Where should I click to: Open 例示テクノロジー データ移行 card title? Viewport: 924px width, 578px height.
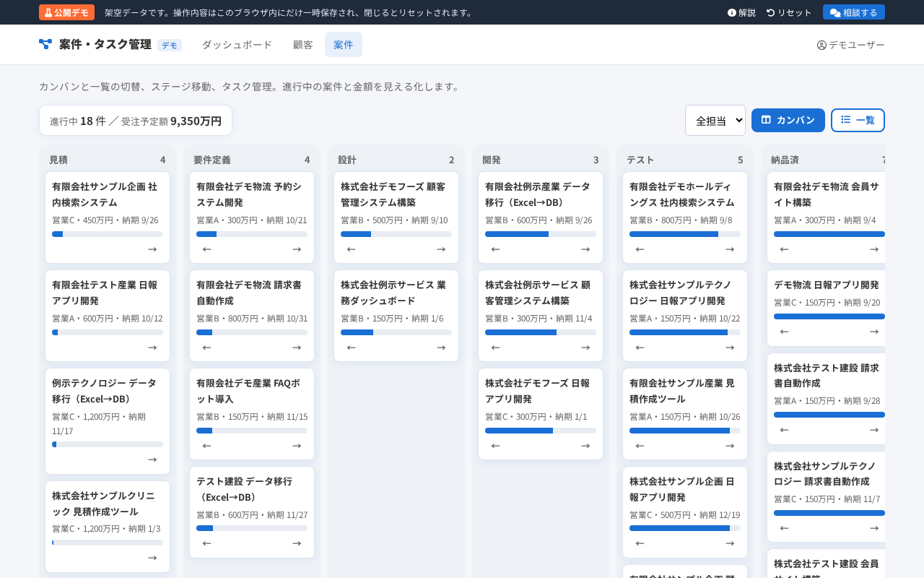(x=104, y=391)
